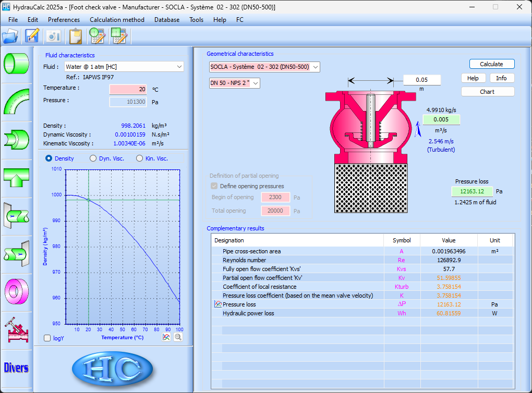Select the Dyn. Visc. radio button
Viewport: 532px width, 393px height.
pos(93,158)
